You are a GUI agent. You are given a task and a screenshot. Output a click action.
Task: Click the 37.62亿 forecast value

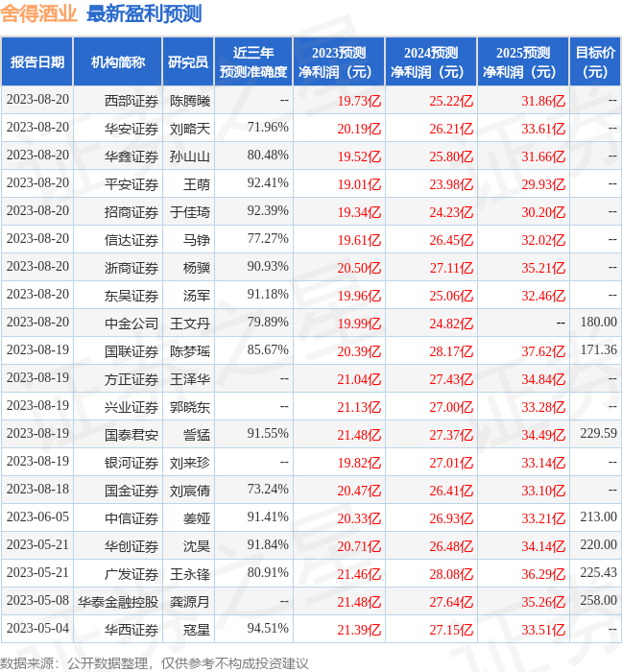click(x=543, y=351)
